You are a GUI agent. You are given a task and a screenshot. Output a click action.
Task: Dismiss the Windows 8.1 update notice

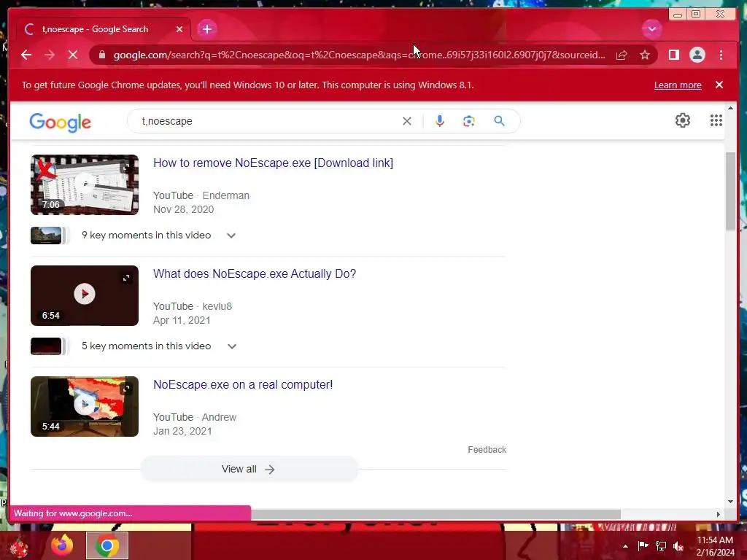[x=719, y=85]
